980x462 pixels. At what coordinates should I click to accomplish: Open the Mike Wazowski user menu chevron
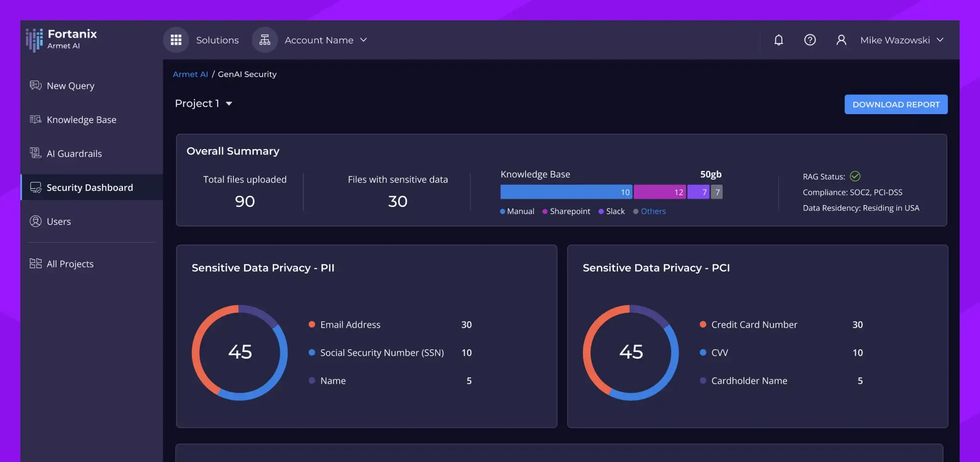(940, 40)
